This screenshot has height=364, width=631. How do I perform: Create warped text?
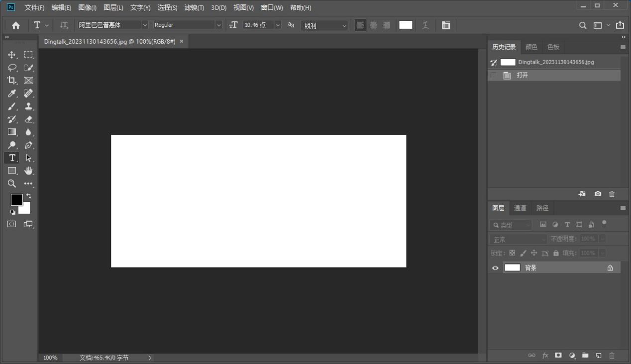[x=425, y=25]
